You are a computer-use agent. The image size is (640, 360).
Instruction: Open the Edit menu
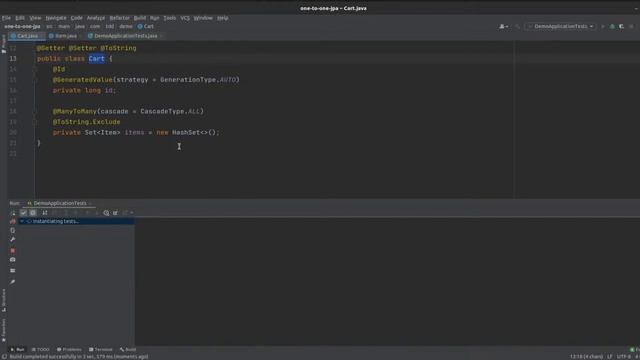[x=20, y=18]
